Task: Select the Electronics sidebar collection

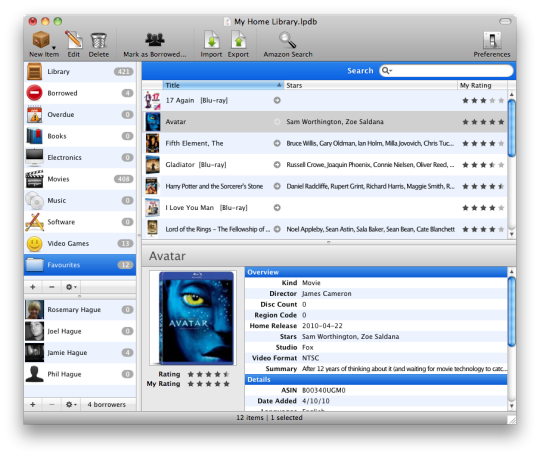Action: point(80,157)
